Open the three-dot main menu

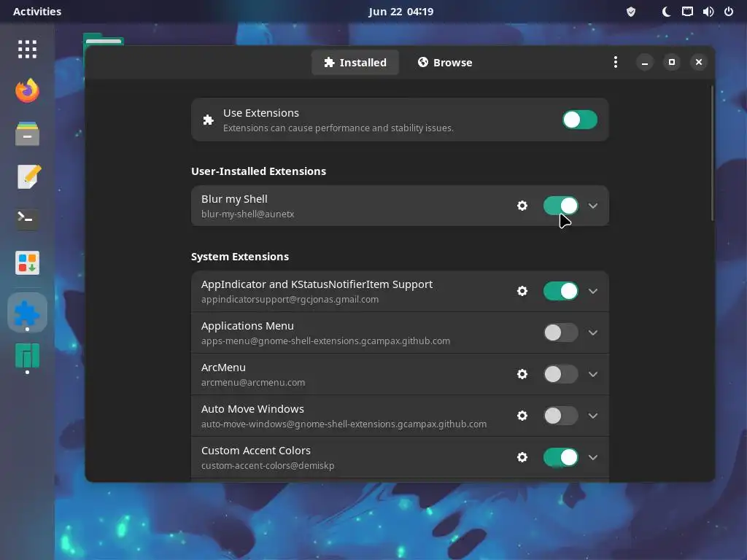click(x=616, y=63)
